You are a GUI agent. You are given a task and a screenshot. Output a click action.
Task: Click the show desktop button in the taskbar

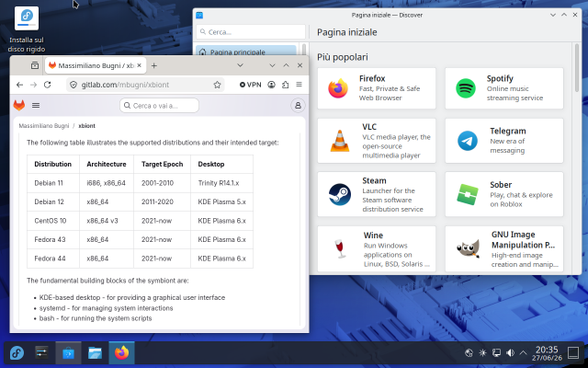click(x=573, y=352)
